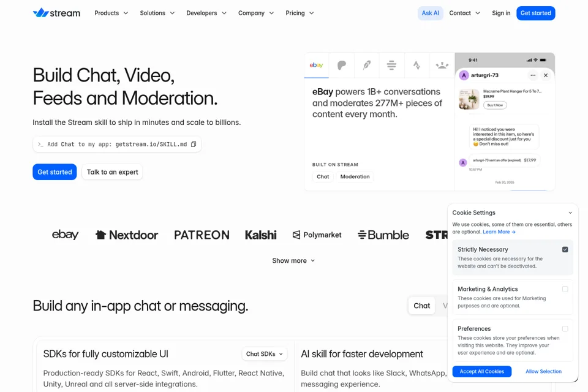Click the Macrame Plant Hanger product thumbnail
This screenshot has height=392, width=588.
(469, 99)
